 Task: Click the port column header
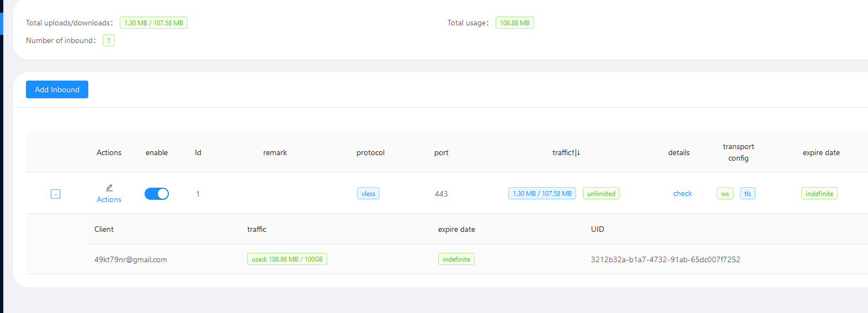tap(441, 153)
